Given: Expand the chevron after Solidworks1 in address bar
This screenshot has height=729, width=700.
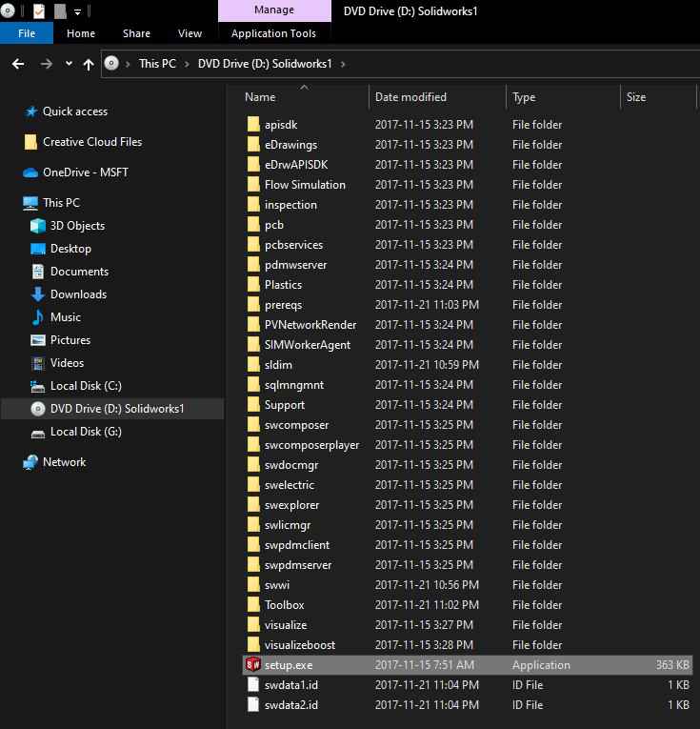Looking at the screenshot, I should pos(343,64).
